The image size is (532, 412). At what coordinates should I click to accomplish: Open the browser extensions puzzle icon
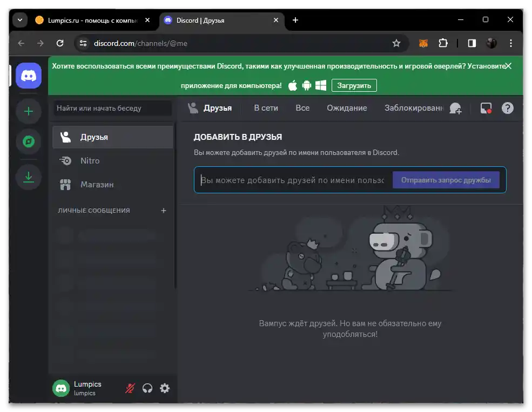coord(443,43)
